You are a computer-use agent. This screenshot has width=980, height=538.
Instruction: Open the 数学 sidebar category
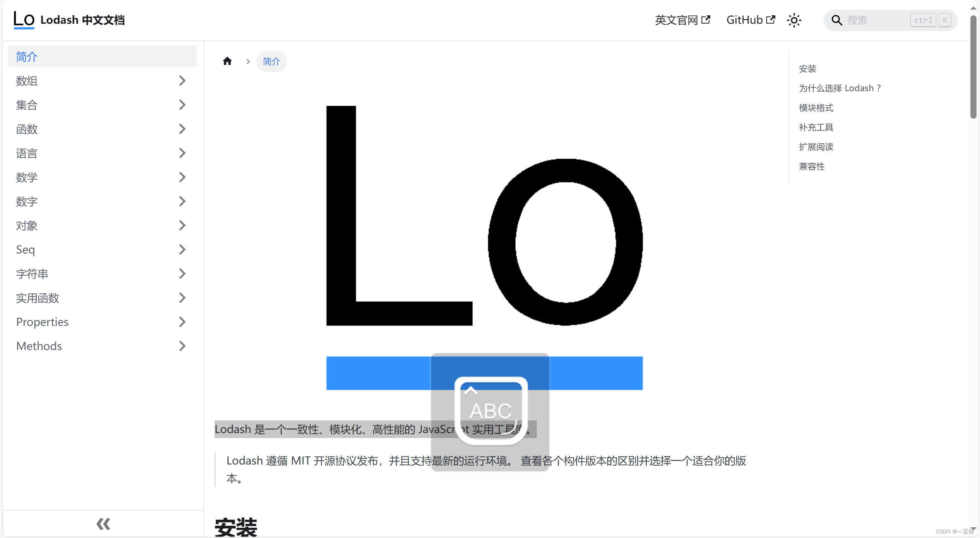[27, 177]
